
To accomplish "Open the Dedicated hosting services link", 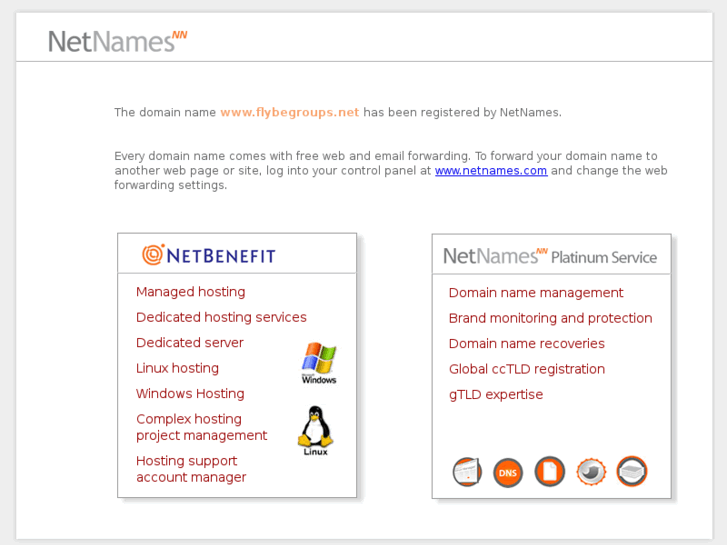I will [x=221, y=317].
